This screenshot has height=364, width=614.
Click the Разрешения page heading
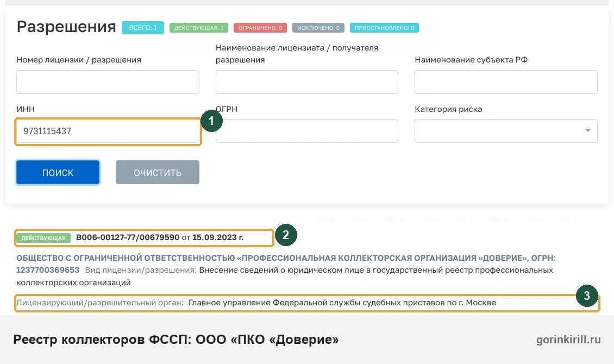click(66, 27)
